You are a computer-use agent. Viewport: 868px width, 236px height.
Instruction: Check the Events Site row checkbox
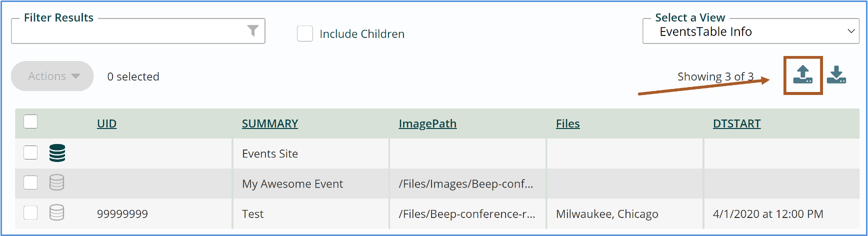30,152
